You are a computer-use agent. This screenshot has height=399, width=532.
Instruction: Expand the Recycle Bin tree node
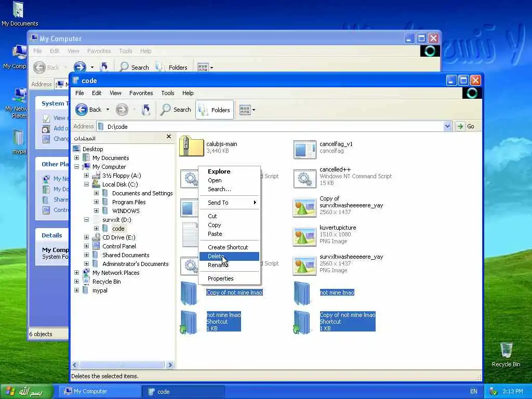pos(77,281)
